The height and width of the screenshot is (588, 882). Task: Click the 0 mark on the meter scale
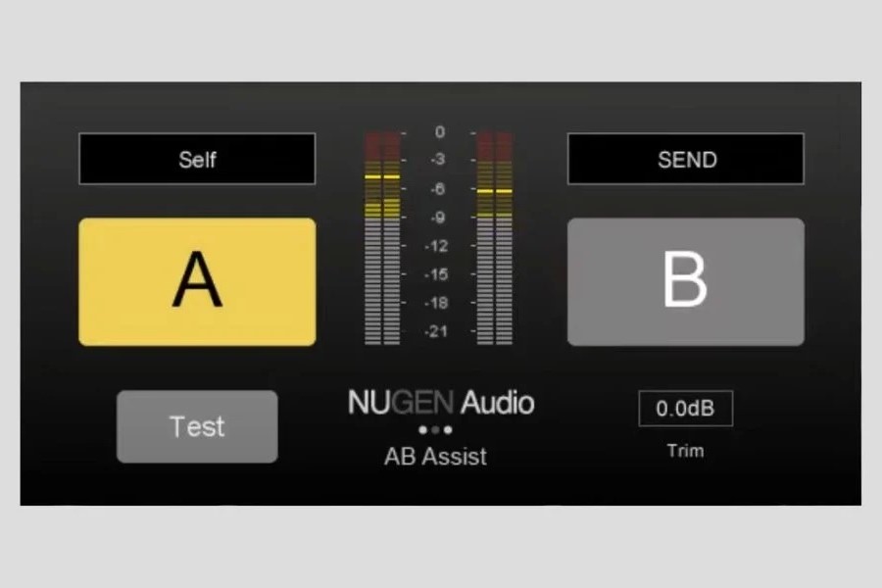[439, 131]
